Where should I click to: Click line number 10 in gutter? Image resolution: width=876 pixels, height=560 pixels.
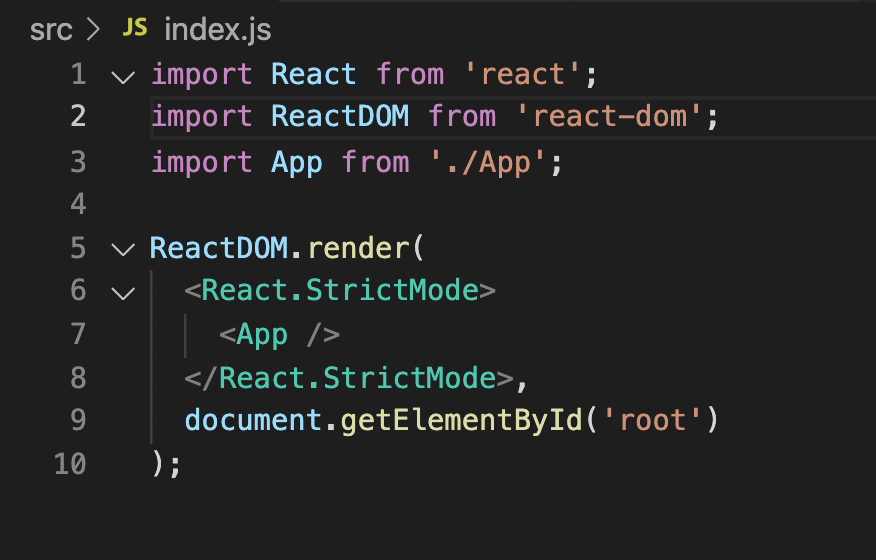(70, 464)
